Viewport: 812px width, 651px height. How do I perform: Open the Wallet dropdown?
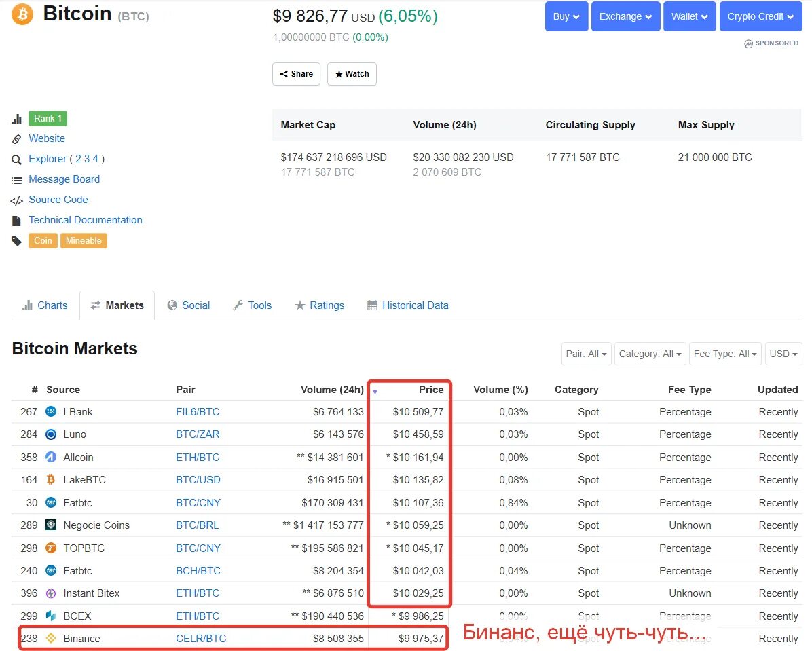coord(690,16)
